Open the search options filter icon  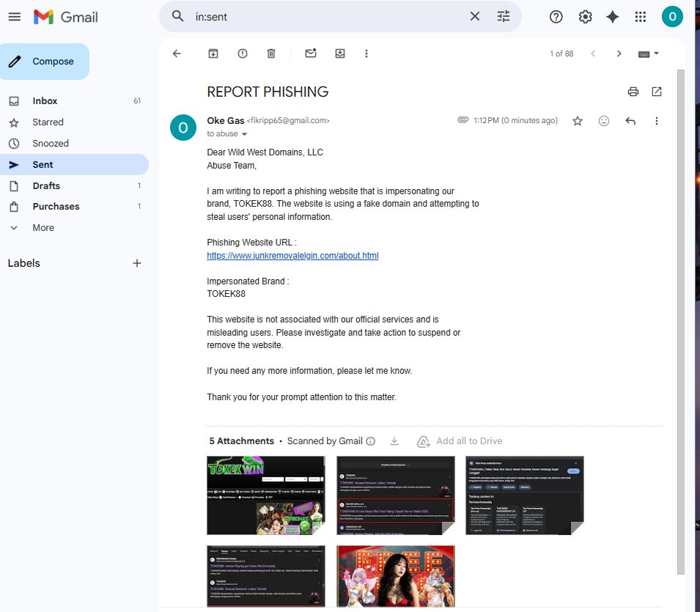503,17
